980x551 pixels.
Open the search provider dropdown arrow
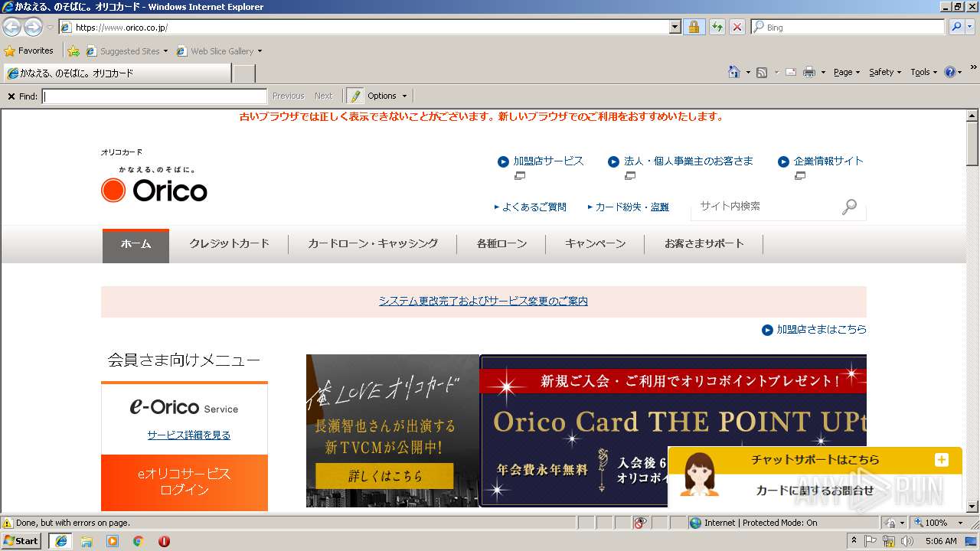[x=970, y=27]
